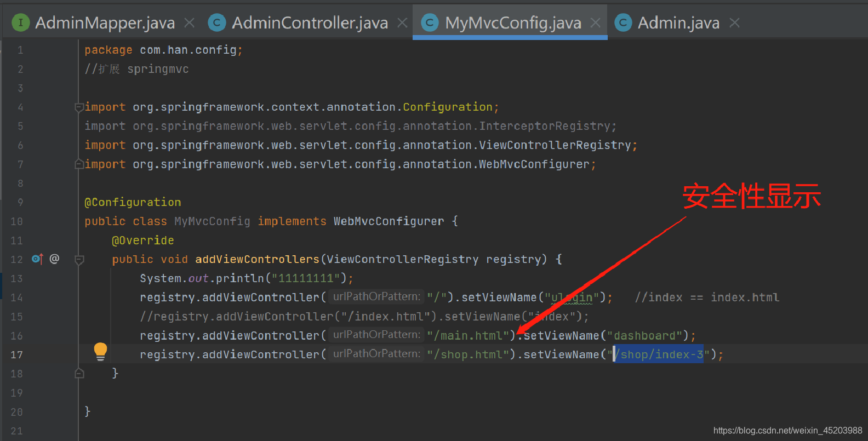Click WebMvcConfigurer in the class declaration

(x=389, y=221)
